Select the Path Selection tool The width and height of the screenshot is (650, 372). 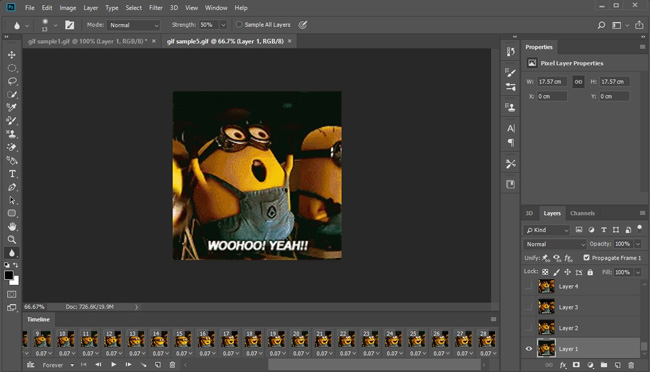(x=12, y=200)
